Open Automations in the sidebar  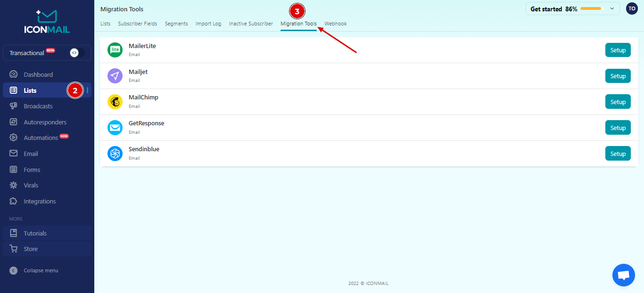[x=41, y=138]
